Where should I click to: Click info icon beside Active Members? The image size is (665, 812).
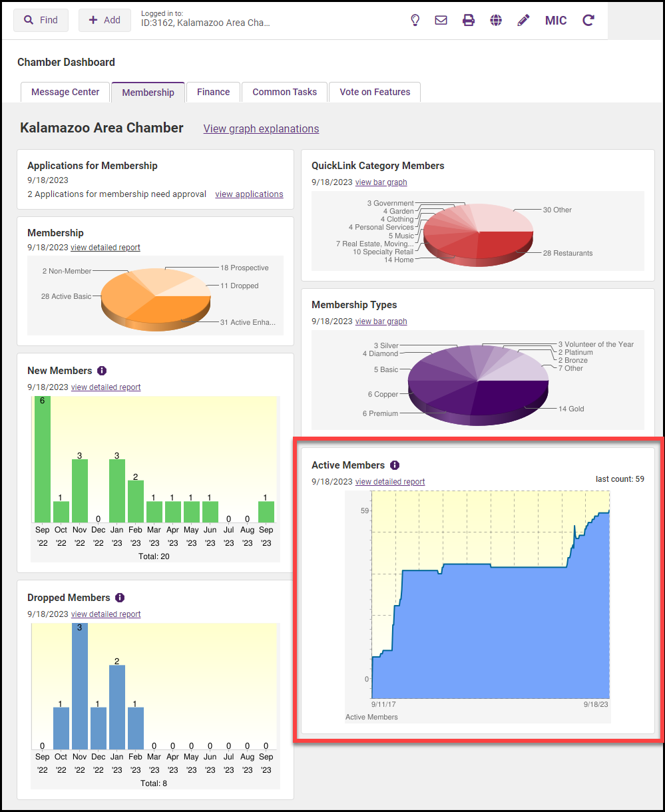point(395,465)
